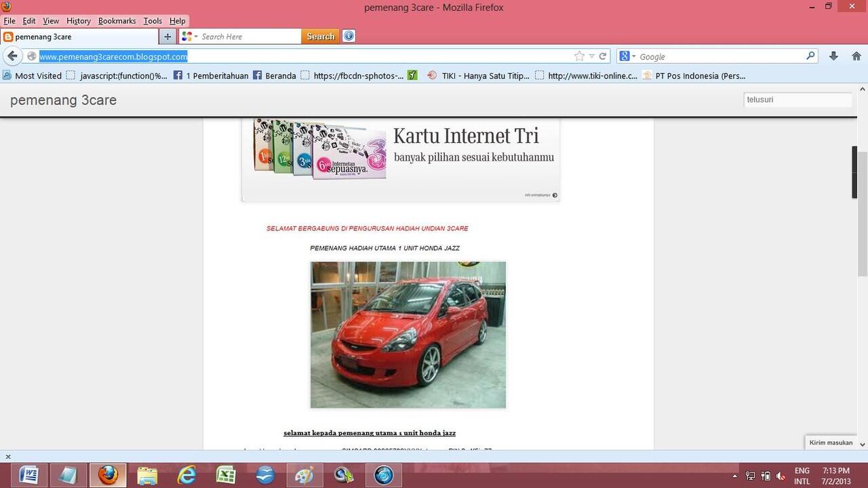Viewport: 868px width, 488px height.
Task: Click the red Honda Jazz photo
Action: 408,335
